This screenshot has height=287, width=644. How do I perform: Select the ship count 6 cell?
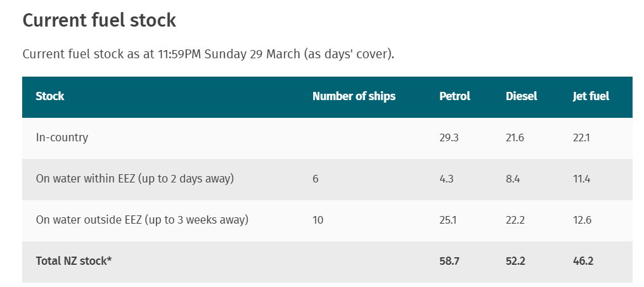point(316,179)
